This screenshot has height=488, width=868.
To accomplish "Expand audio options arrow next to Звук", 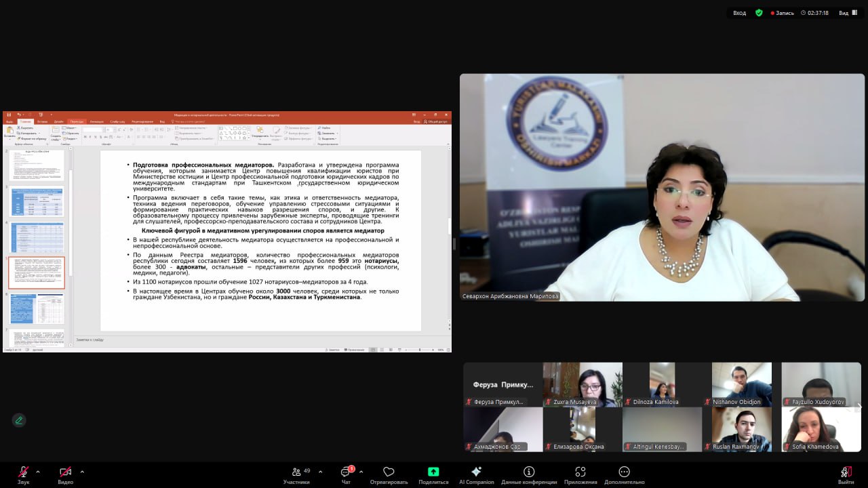I will 38,471.
